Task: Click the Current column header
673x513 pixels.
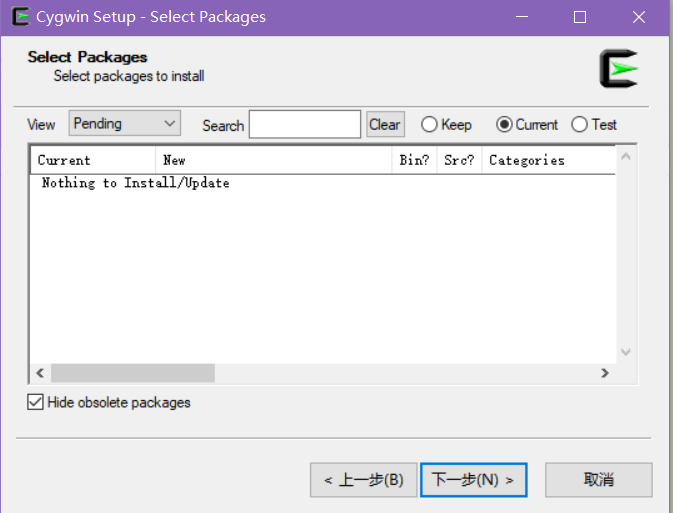Action: [93, 160]
